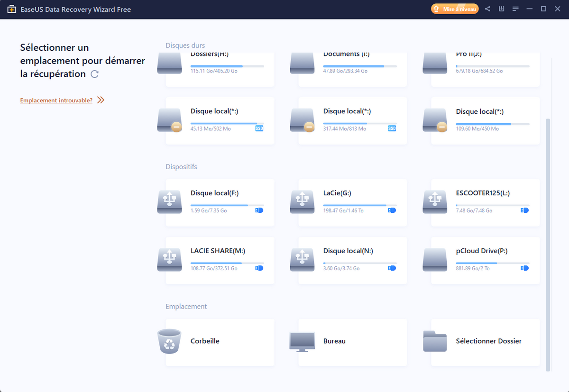This screenshot has height=392, width=569.
Task: Click the usage bar of pCloud Drive(P:)
Action: (x=493, y=263)
